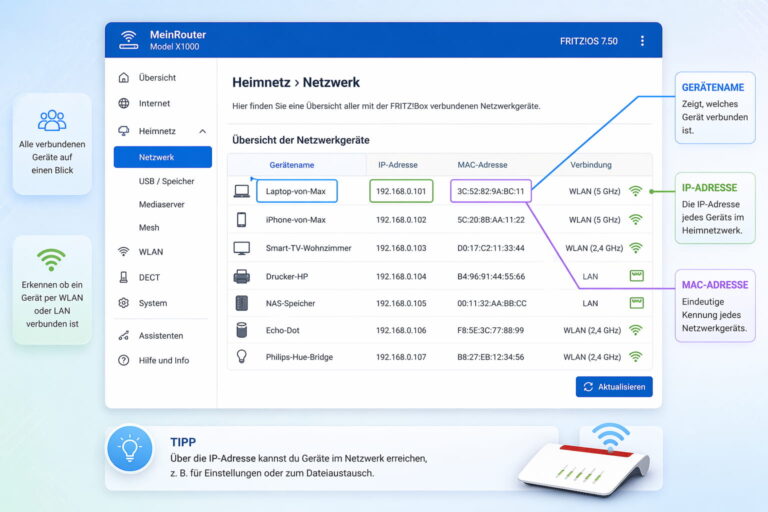
Task: Click the Heimnetz network icon
Action: pos(124,131)
